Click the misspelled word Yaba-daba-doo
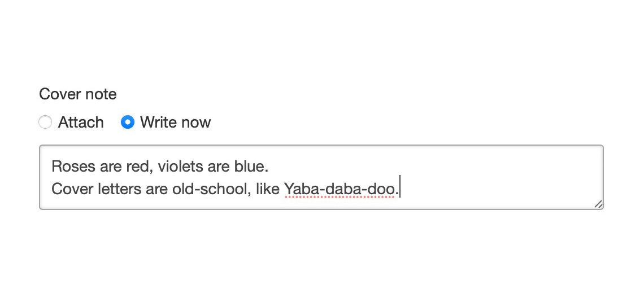644x306 pixels. click(340, 189)
